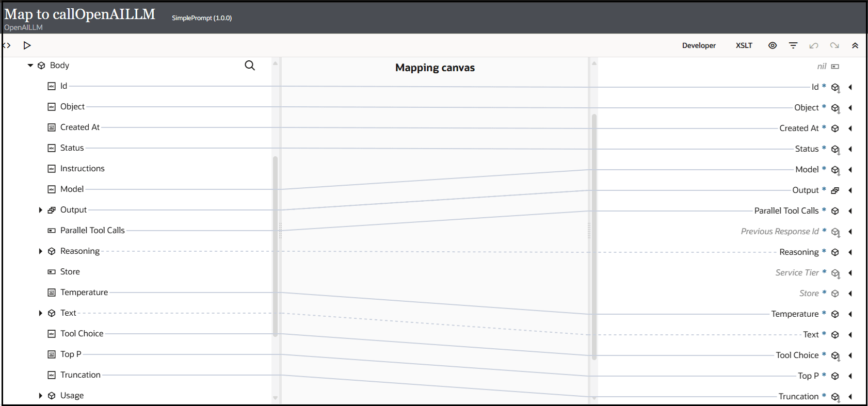868x406 pixels.
Task: Expand target Parallel Tool Calls arrow
Action: 850,211
